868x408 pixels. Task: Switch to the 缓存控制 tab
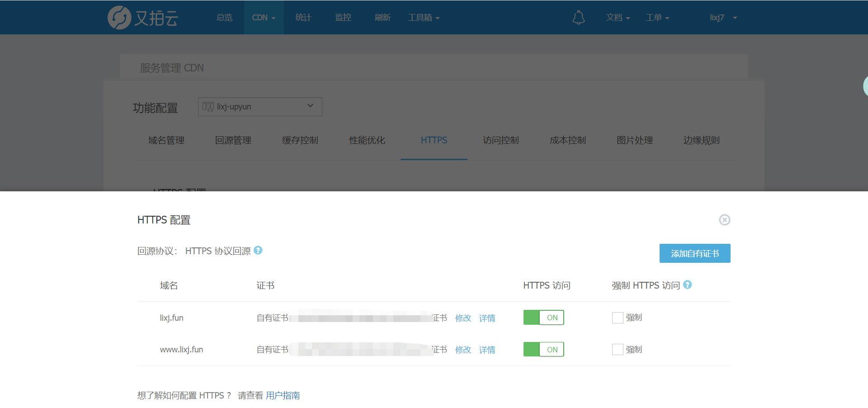point(300,141)
